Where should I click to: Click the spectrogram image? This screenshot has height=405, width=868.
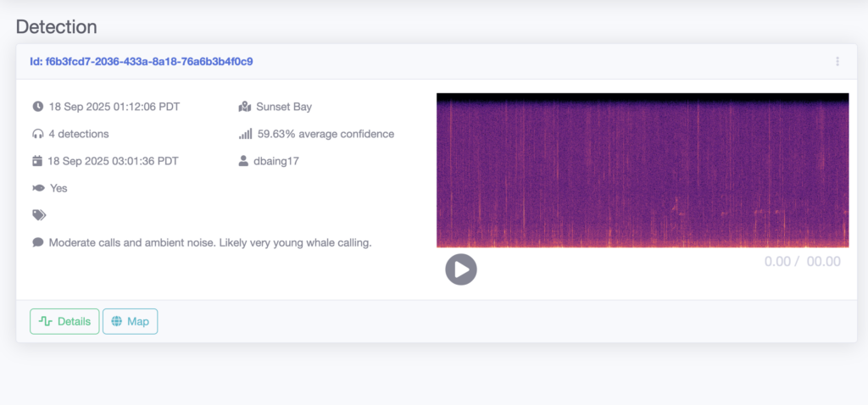642,170
